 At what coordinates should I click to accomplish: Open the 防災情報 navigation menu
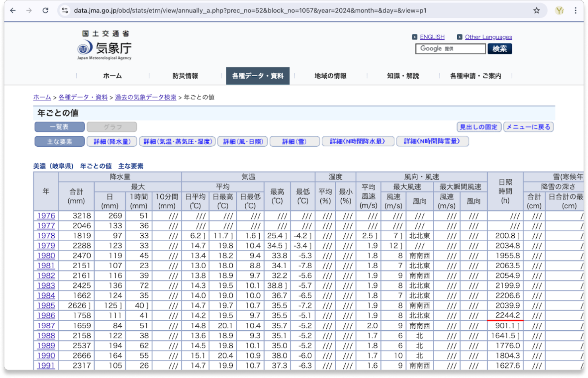[185, 76]
